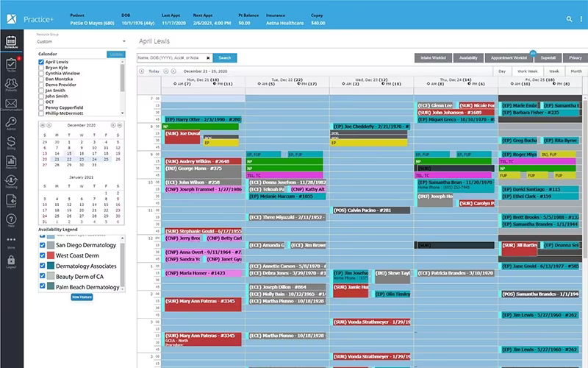Open the To-Do clipboard icon
Viewport: 588px width, 368px height.
[x=11, y=65]
